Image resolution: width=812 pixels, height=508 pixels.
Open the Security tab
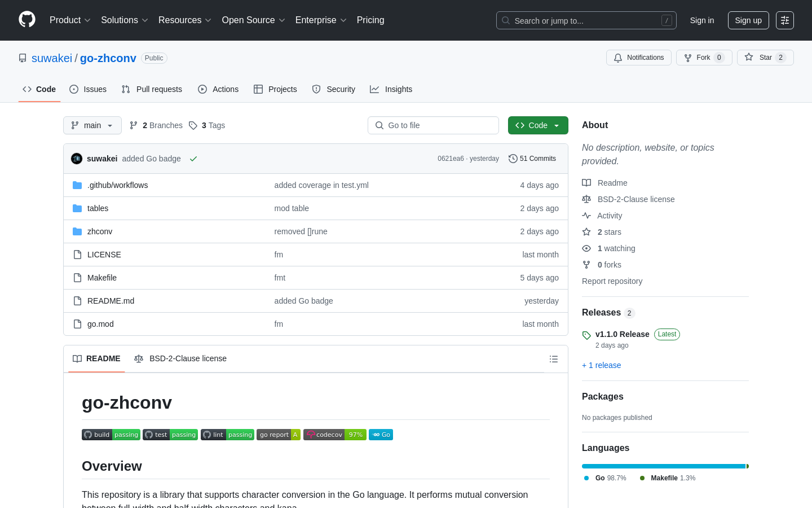tap(334, 89)
